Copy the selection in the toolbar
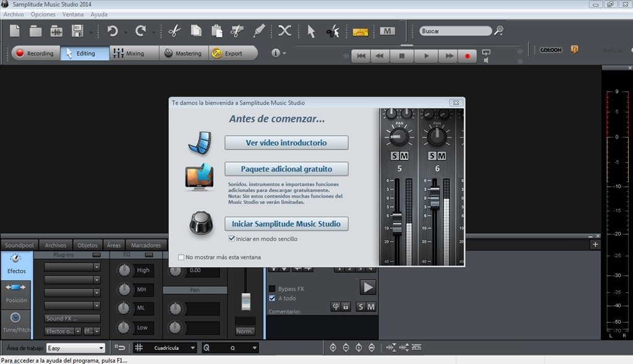633x364 pixels. tap(196, 31)
